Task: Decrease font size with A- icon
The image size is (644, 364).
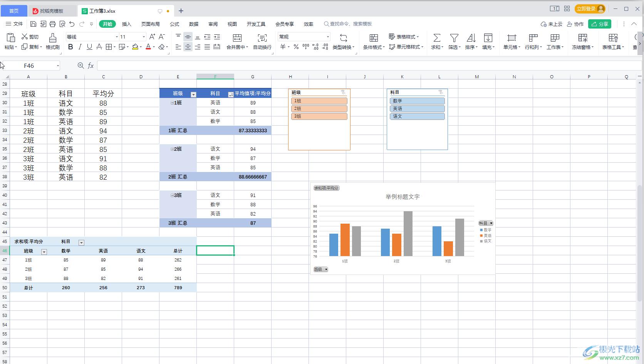Action: coord(162,37)
